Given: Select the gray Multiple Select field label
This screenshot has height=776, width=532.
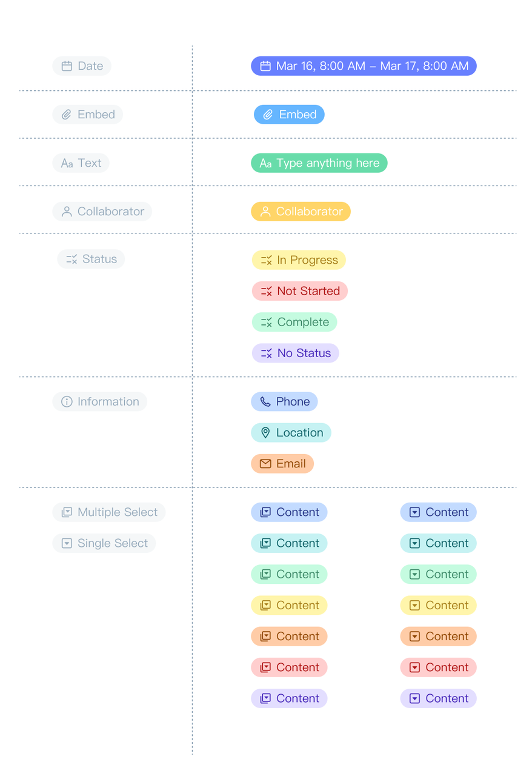Looking at the screenshot, I should point(109,512).
